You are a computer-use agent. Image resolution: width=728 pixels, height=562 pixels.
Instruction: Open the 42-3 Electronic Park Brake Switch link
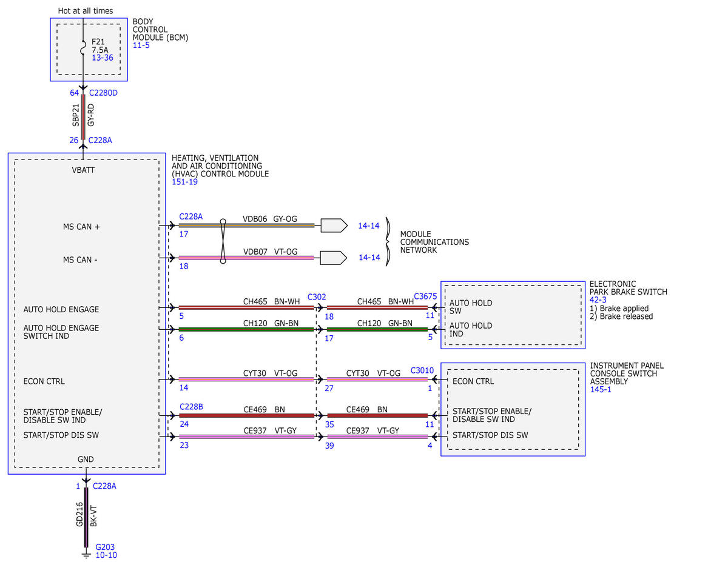pyautogui.click(x=598, y=300)
